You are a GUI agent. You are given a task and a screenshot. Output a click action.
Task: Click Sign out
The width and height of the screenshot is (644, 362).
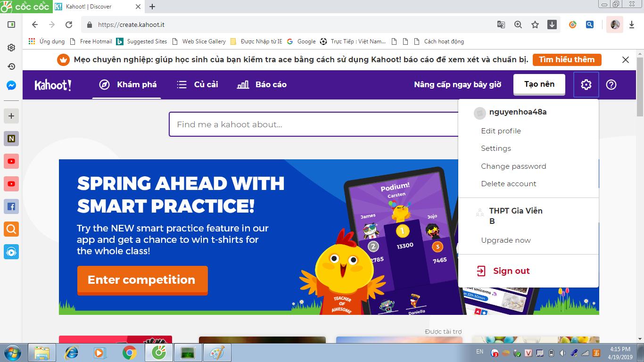512,271
